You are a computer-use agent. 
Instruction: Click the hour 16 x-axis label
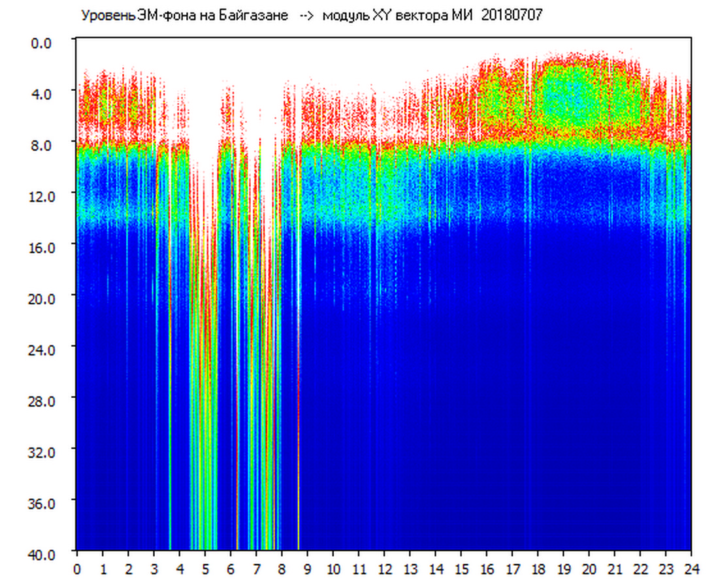coord(487,568)
